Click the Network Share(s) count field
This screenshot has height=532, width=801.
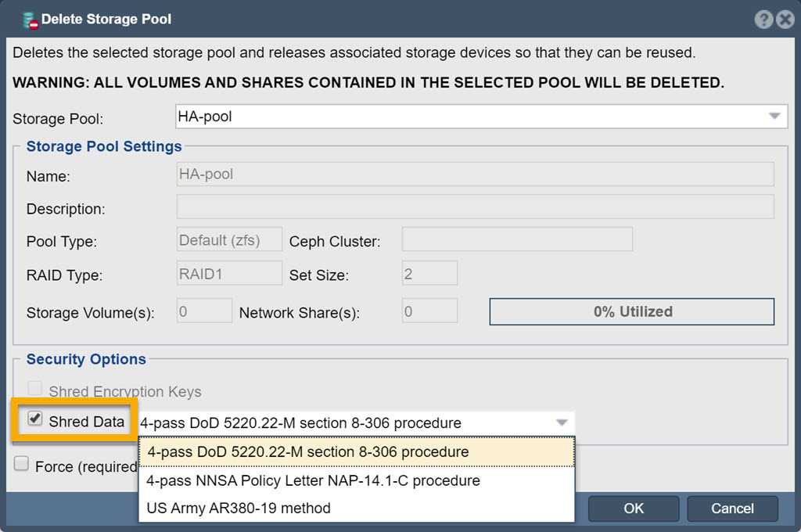[429, 311]
